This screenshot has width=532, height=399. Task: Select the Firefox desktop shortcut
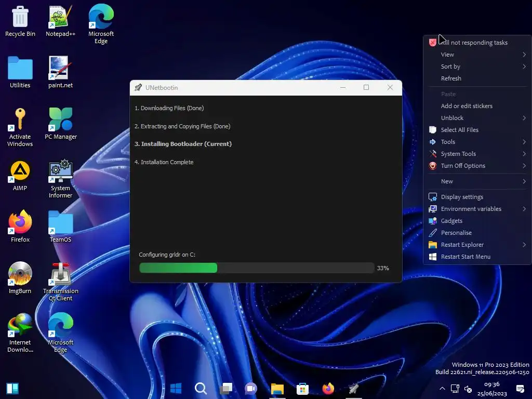coord(20,227)
